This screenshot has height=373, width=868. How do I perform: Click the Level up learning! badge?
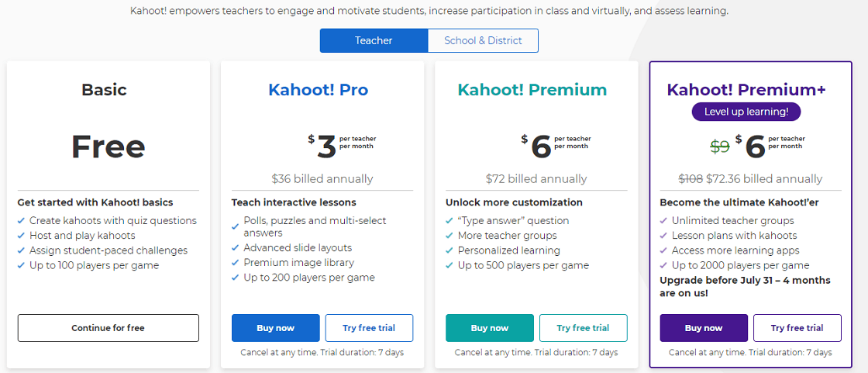(746, 112)
